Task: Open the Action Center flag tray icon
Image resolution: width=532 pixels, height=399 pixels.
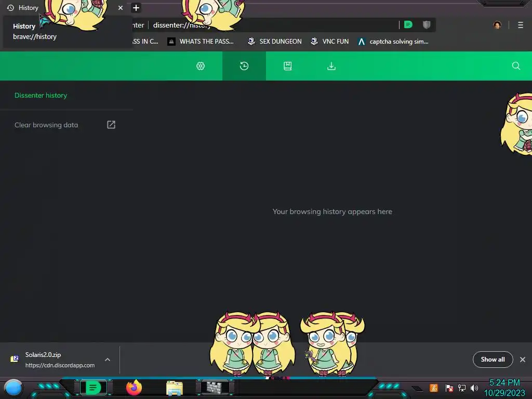Action: (449, 388)
